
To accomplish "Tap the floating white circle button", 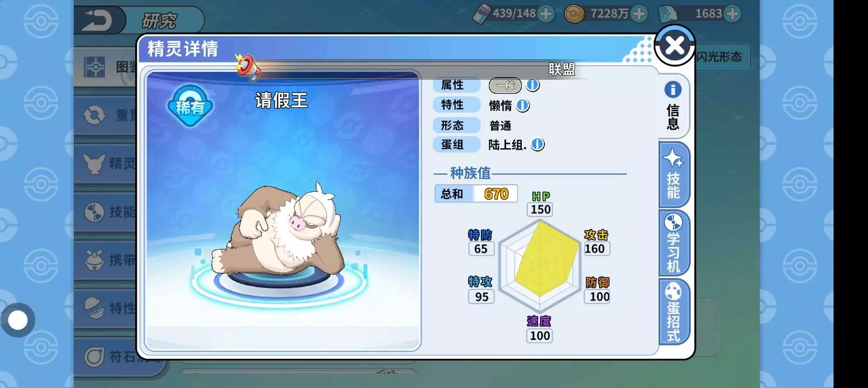I will (x=18, y=320).
